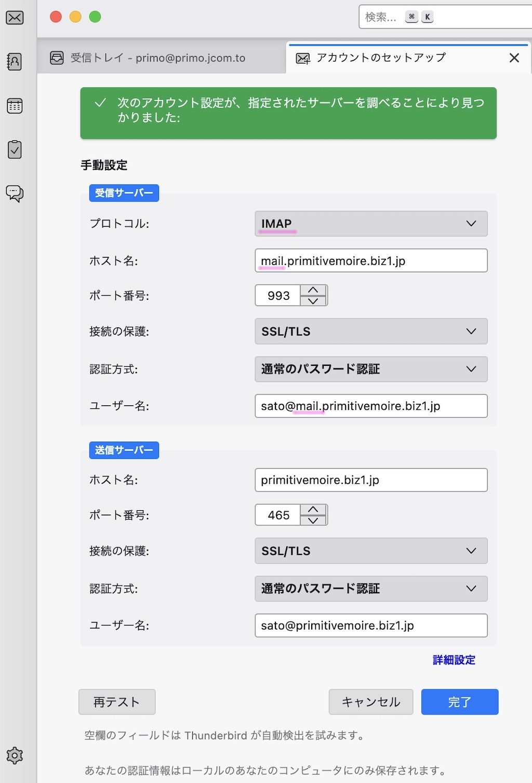Open outgoing SSL/TLS connection security dropdown

pos(371,551)
